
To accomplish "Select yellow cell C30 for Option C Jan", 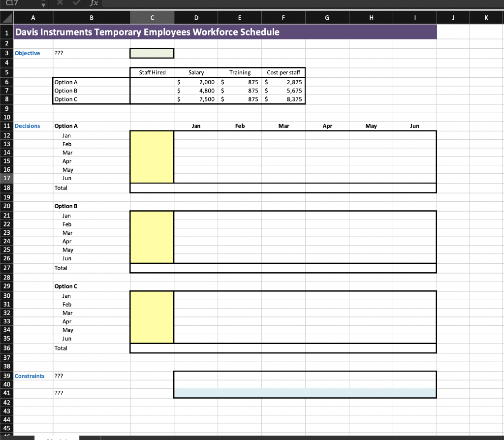I will tap(152, 296).
